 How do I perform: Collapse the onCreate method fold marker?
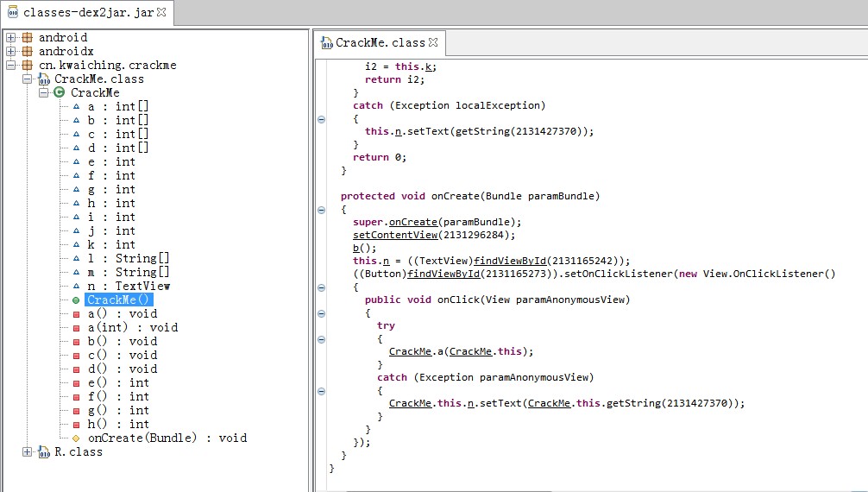point(321,210)
